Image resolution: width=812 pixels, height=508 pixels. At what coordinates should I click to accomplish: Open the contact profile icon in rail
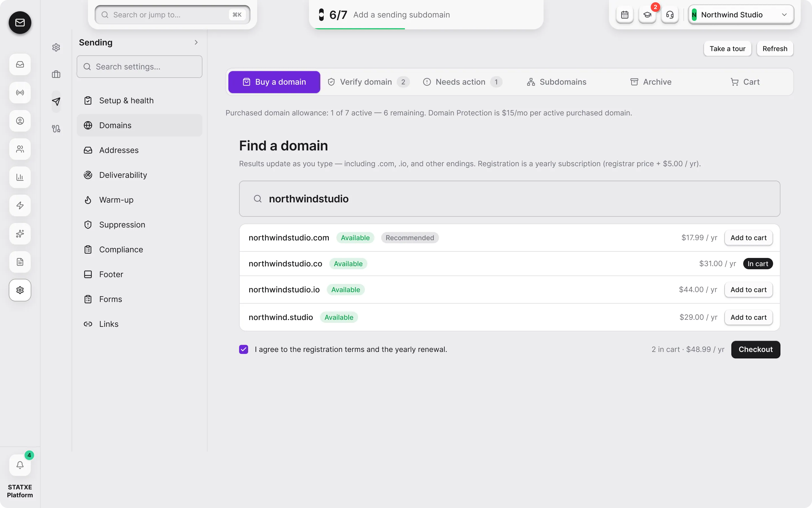coord(20,121)
